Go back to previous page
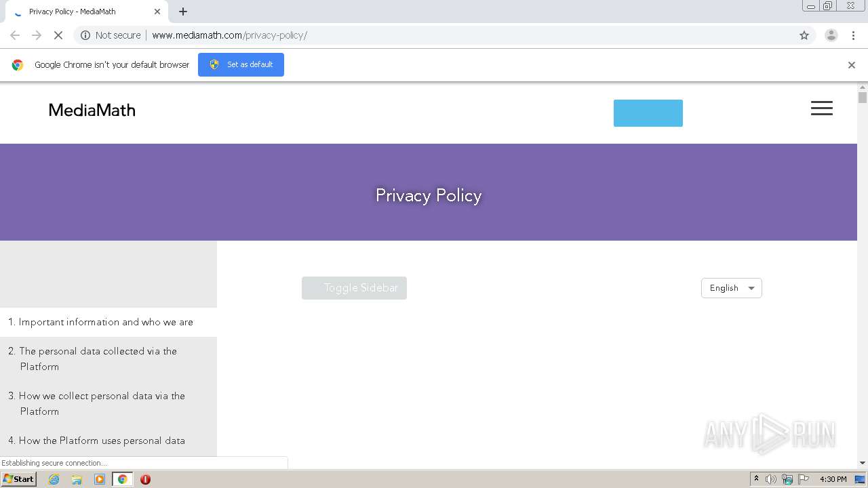Viewport: 868px width, 488px height. click(x=15, y=35)
